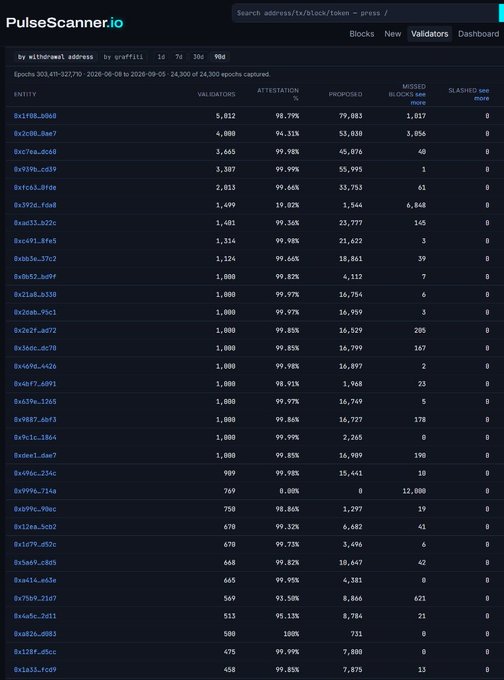Open entity 0xfc63…0fde
The height and width of the screenshot is (680, 504).
tap(35, 187)
